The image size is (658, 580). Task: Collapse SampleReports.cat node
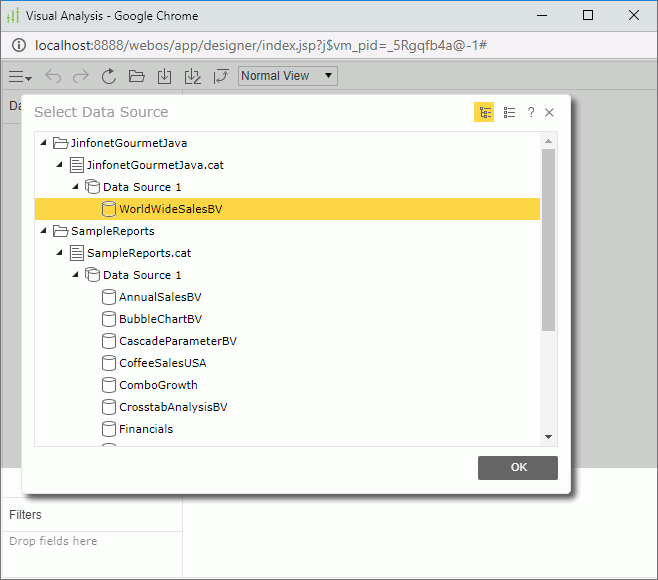60,252
